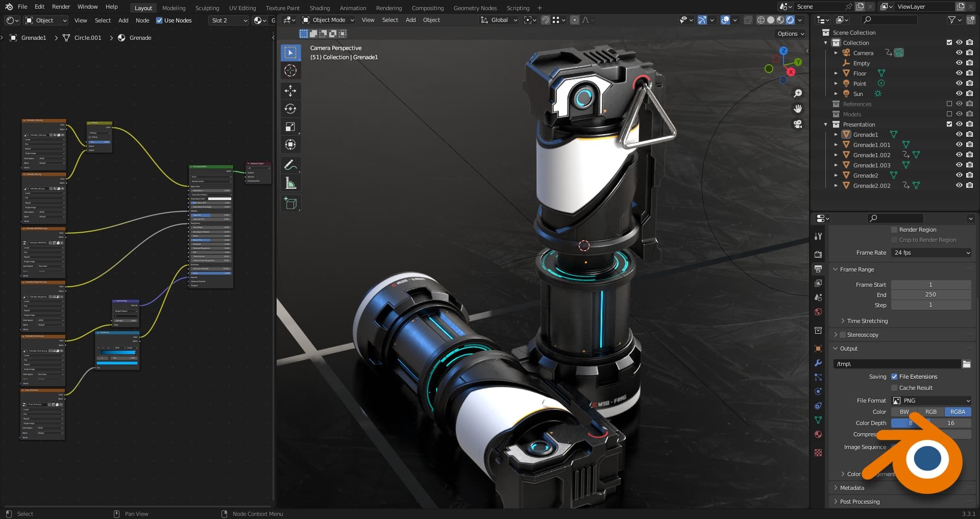
Task: Hide the Floor object in viewport
Action: [x=959, y=73]
